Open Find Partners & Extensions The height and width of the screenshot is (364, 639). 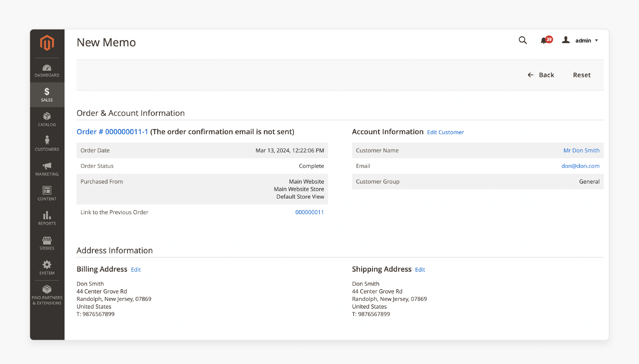click(47, 295)
